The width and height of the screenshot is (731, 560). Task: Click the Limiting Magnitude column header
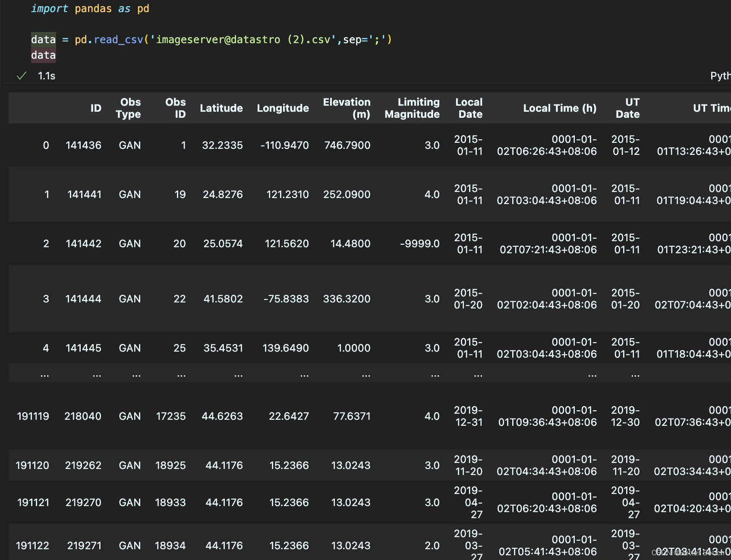412,108
